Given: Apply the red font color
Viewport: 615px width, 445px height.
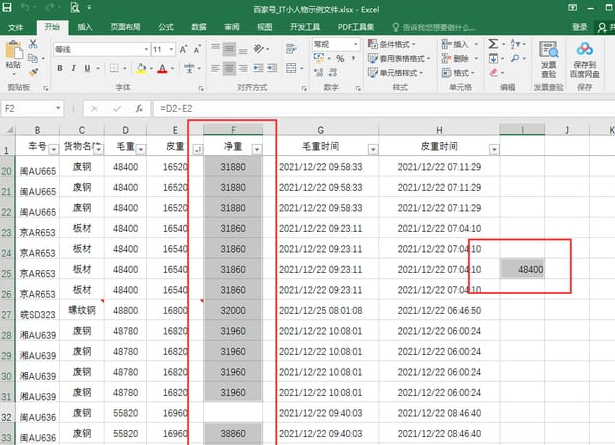Looking at the screenshot, I should [162, 69].
